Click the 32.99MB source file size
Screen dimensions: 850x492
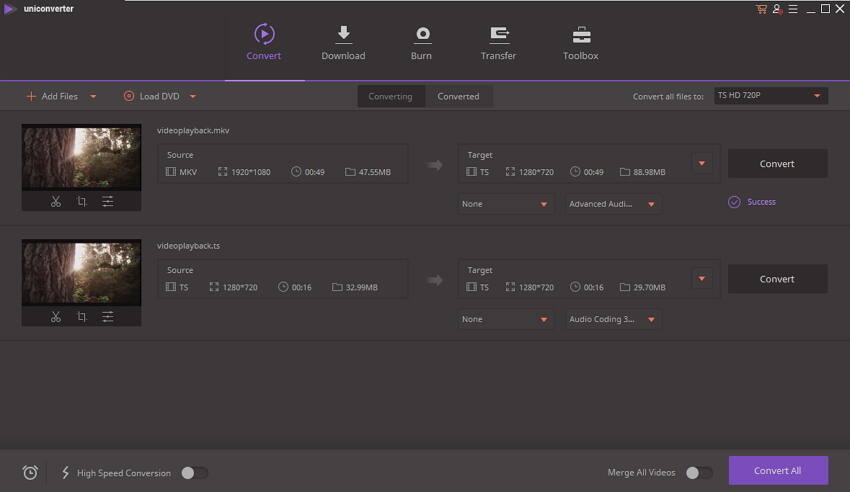click(362, 287)
